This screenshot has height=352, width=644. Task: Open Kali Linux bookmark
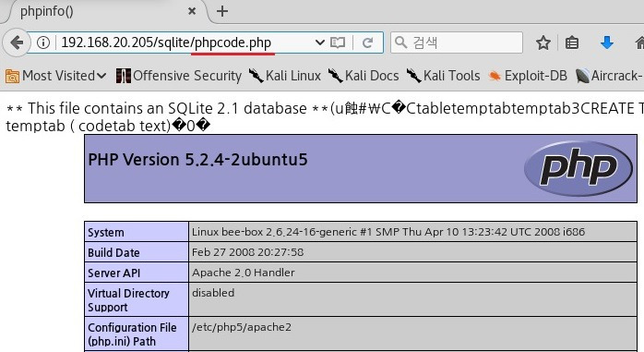pos(284,76)
